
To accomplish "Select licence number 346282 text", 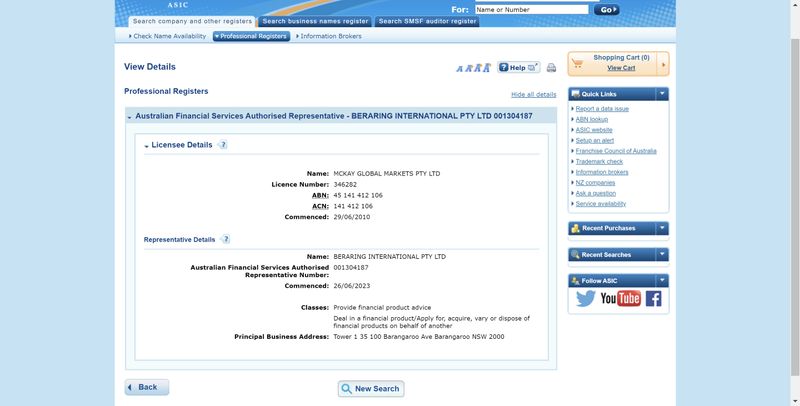I will point(345,185).
